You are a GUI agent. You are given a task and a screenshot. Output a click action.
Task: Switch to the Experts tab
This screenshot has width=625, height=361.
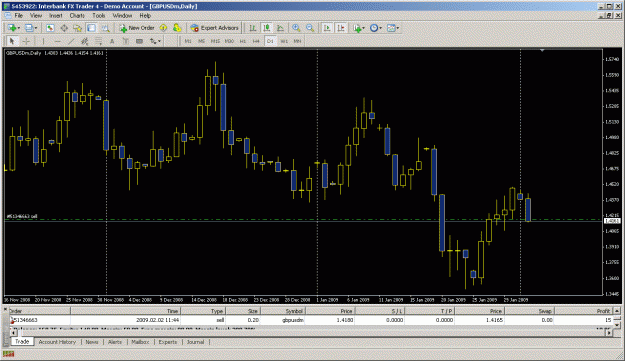[x=168, y=342]
